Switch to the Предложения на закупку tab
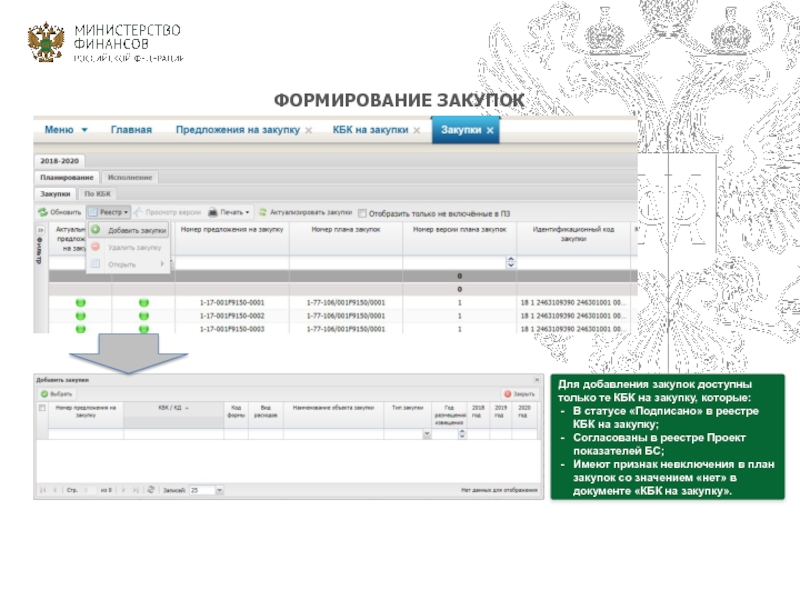Image resolution: width=800 pixels, height=600 pixels. tap(238, 130)
